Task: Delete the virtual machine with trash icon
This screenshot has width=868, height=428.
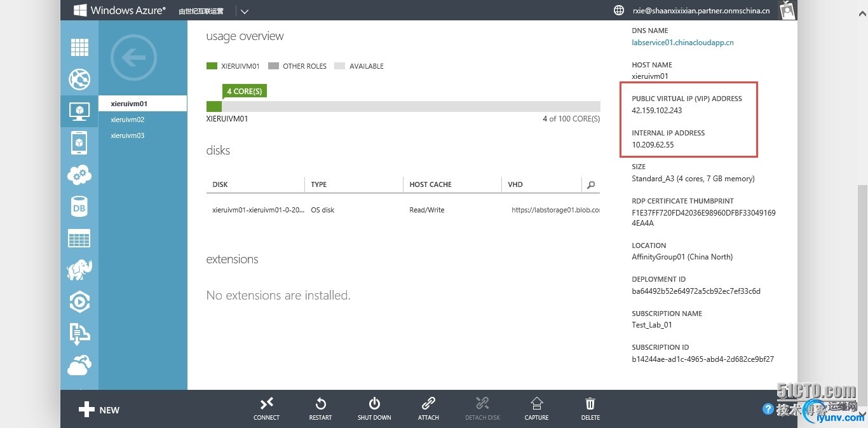Action: pos(590,408)
